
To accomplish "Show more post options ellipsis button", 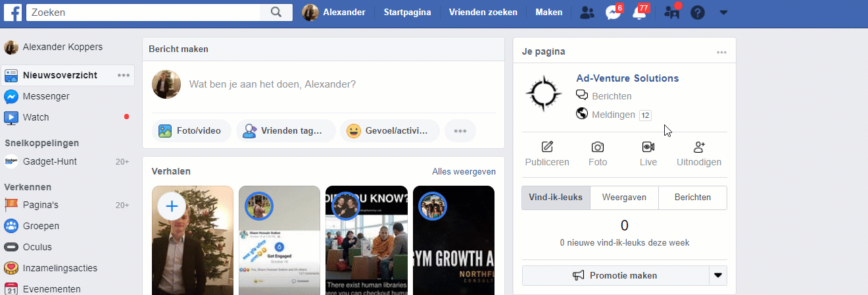I will pyautogui.click(x=460, y=131).
